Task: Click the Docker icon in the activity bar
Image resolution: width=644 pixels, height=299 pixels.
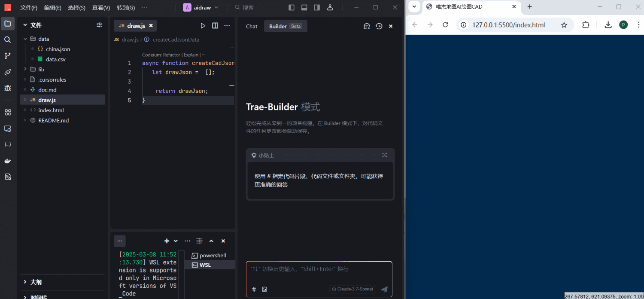Action: click(x=8, y=161)
